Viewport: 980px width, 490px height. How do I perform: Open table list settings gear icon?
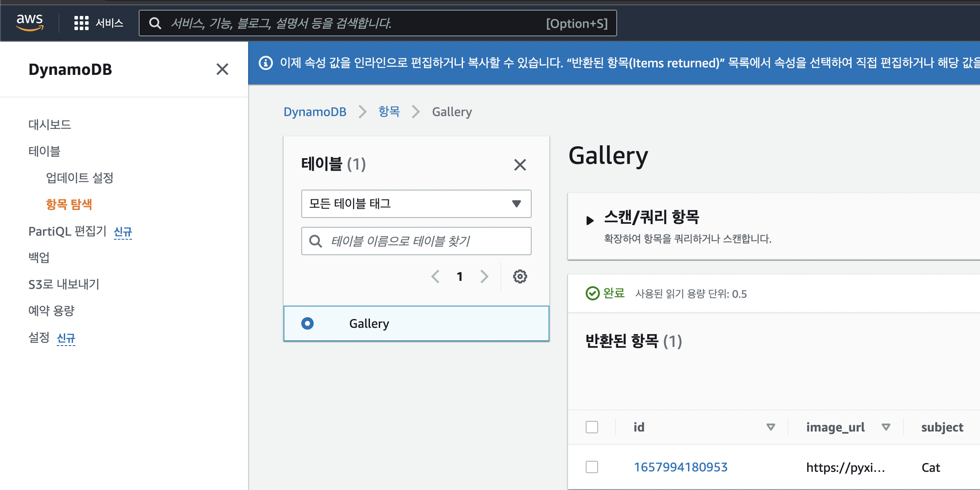click(520, 276)
